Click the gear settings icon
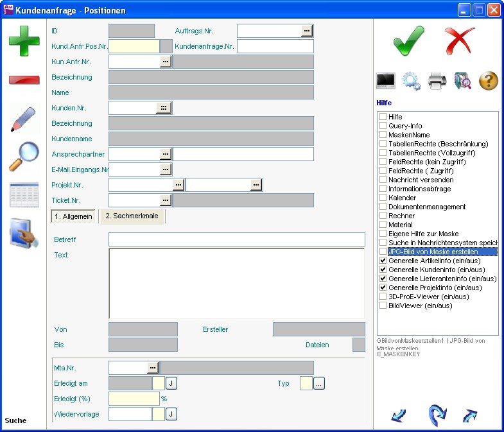 click(411, 81)
